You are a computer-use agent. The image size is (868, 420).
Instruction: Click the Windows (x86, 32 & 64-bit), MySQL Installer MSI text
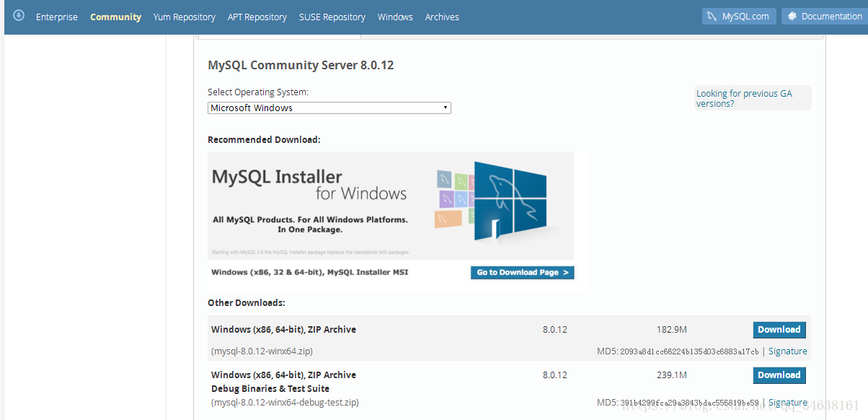[x=310, y=273]
